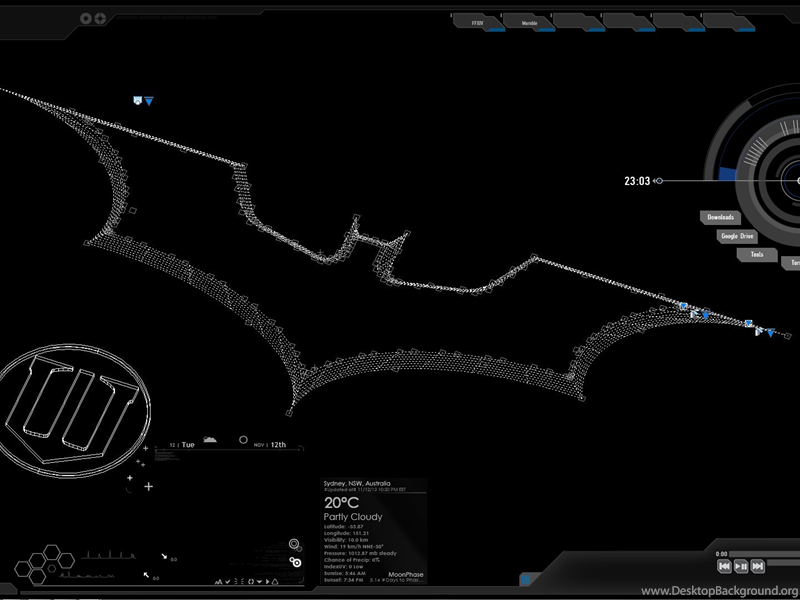Click the Longitude row in the weather widget
The width and height of the screenshot is (800, 600).
click(x=346, y=533)
